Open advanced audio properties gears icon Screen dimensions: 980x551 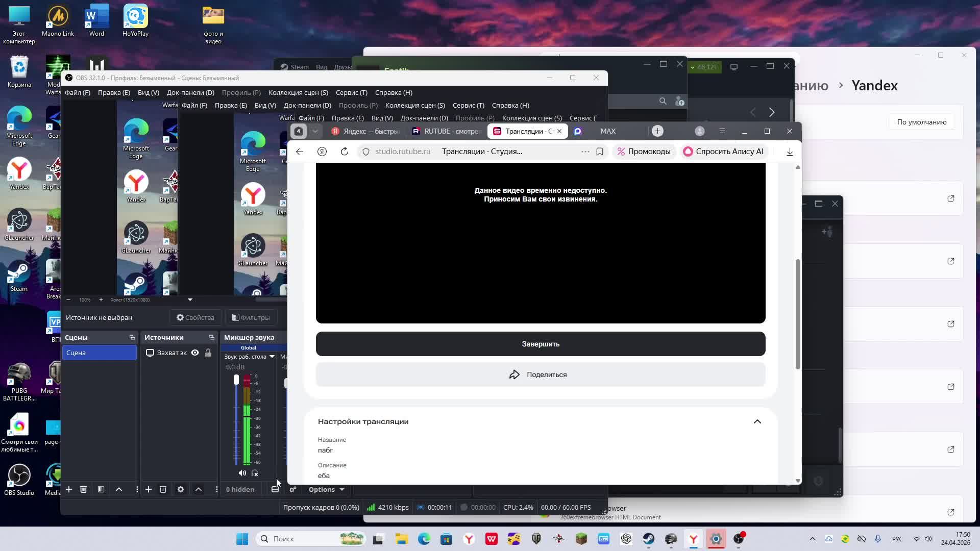click(x=293, y=489)
